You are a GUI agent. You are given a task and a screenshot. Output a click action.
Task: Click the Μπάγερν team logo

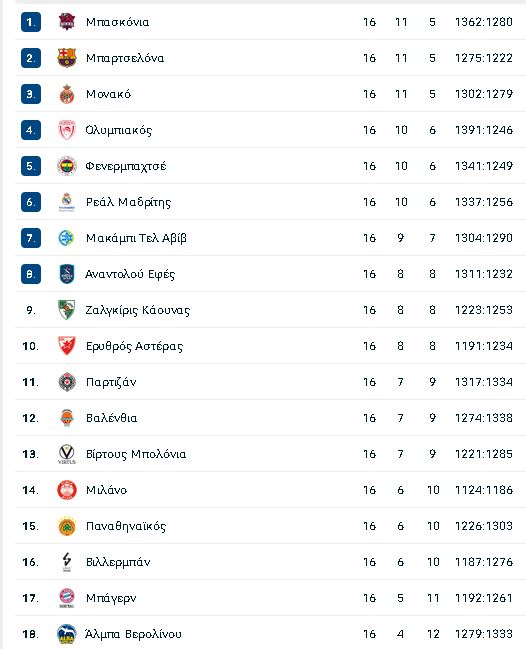(x=67, y=598)
